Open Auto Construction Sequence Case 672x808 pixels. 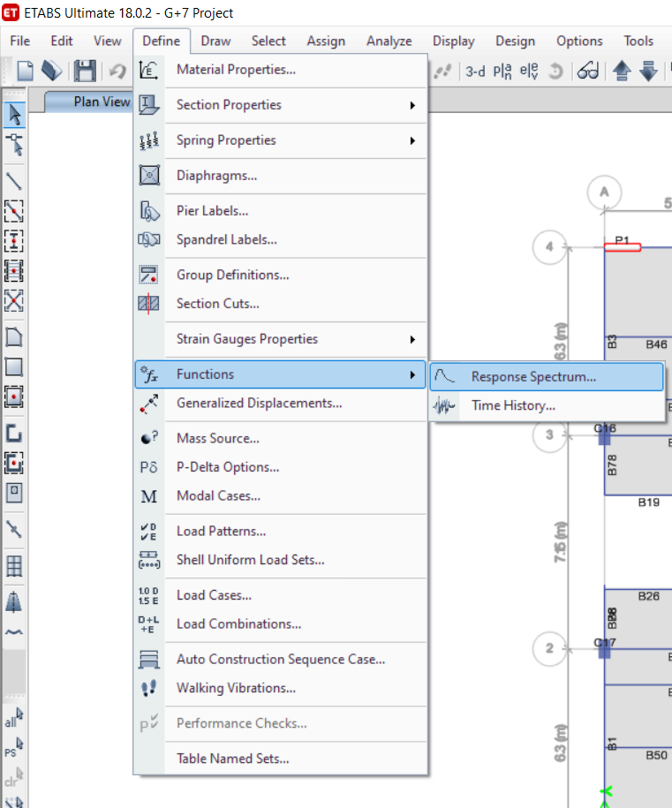280,659
